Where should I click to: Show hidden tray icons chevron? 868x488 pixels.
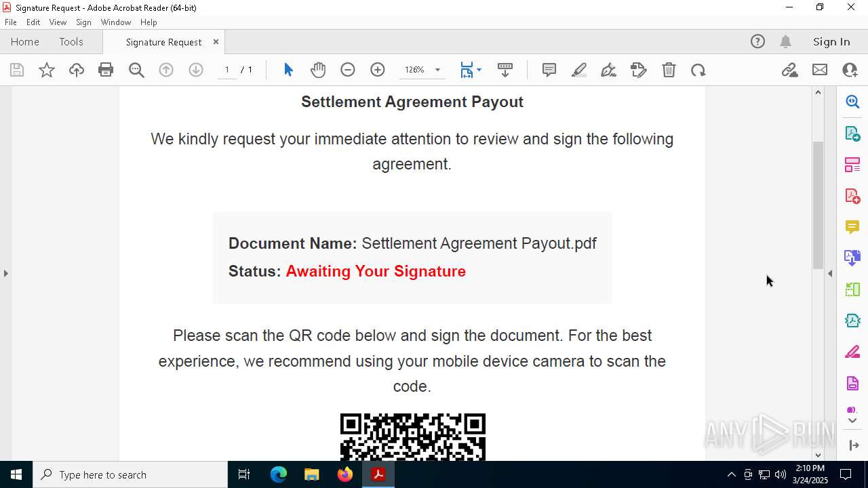[x=731, y=474]
